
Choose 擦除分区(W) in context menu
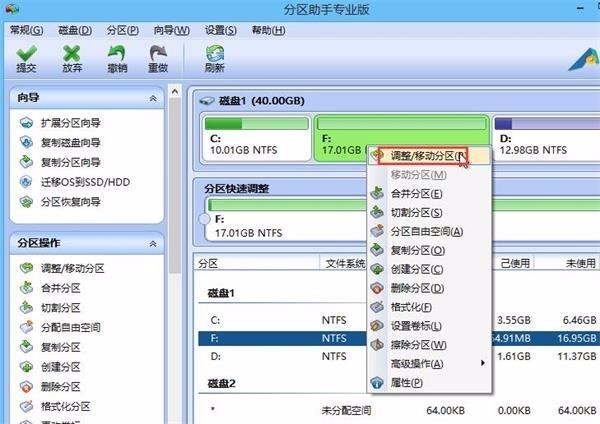pyautogui.click(x=429, y=345)
